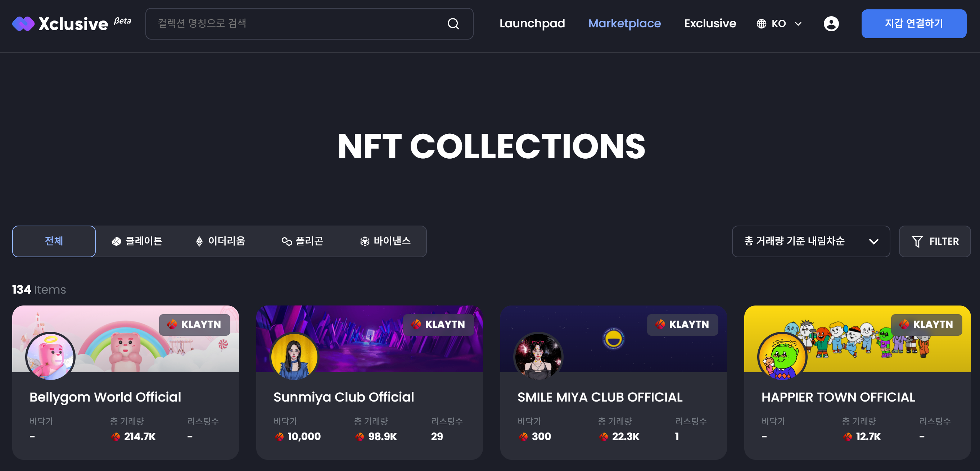Screen dimensions: 980x471
Task: Click the globe language icon
Action: coord(761,24)
